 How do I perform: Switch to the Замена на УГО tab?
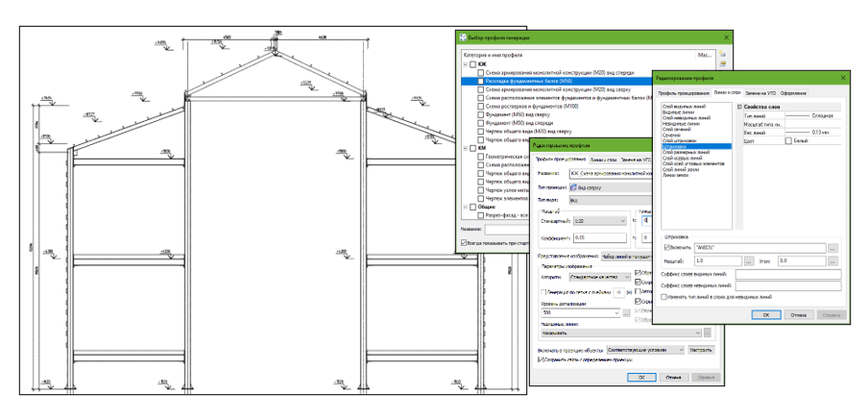[x=760, y=93]
